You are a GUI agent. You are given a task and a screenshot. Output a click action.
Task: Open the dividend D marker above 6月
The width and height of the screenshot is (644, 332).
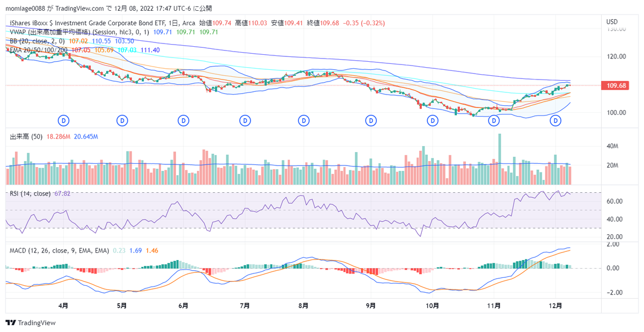184,121
